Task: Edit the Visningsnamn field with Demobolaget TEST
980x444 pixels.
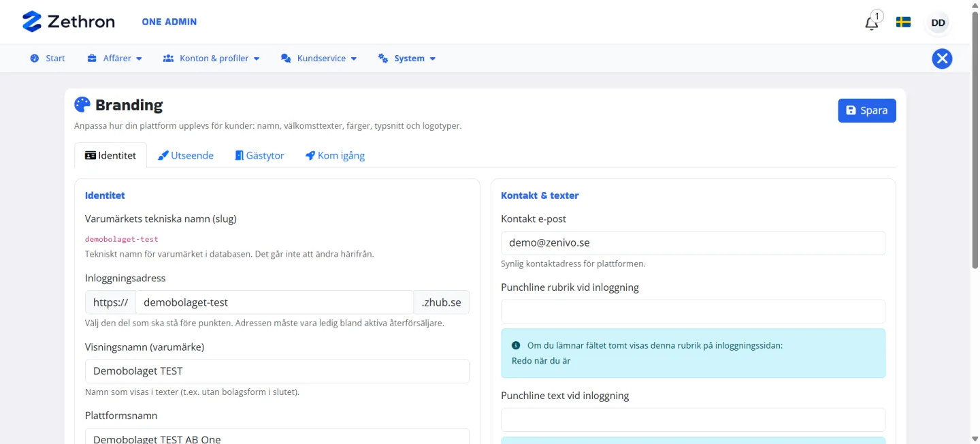Action: [277, 371]
